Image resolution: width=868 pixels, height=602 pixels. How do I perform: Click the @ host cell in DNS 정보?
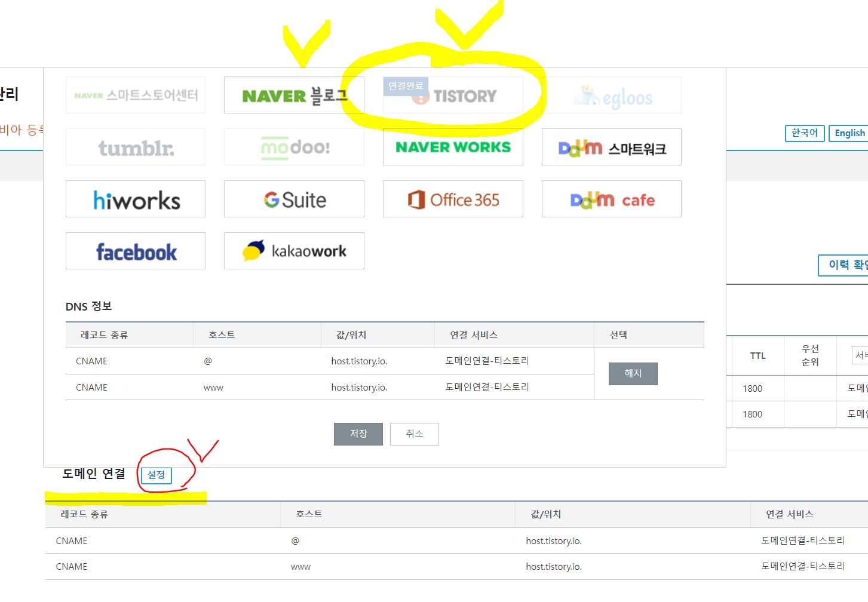(208, 361)
